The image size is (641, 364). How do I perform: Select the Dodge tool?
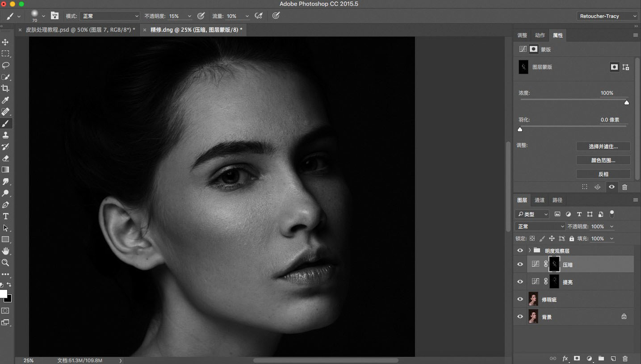pos(5,193)
